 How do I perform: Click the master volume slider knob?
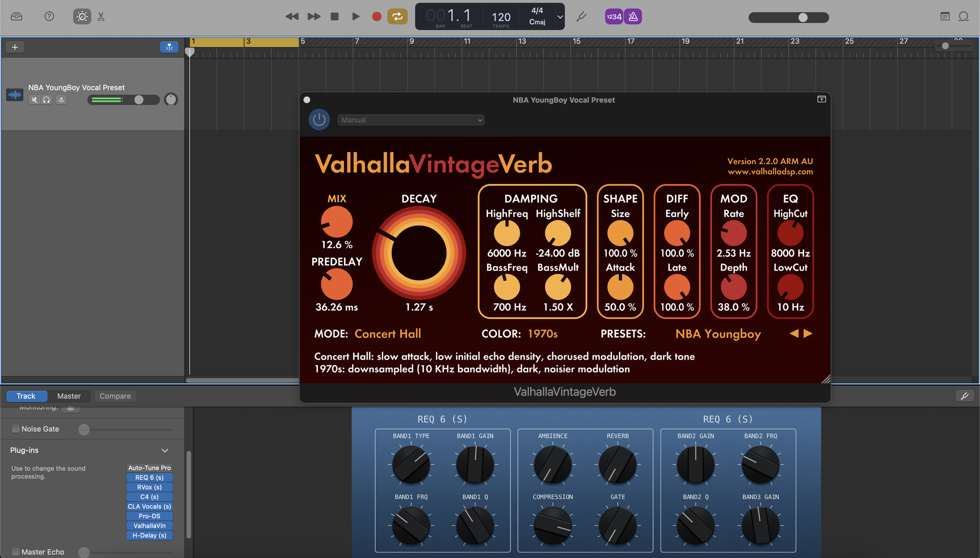803,18
